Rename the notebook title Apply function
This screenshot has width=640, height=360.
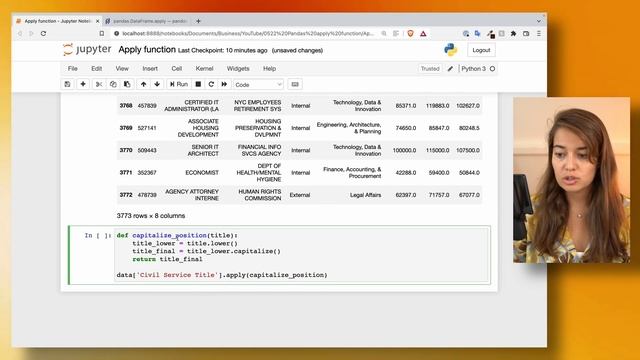pos(147,49)
